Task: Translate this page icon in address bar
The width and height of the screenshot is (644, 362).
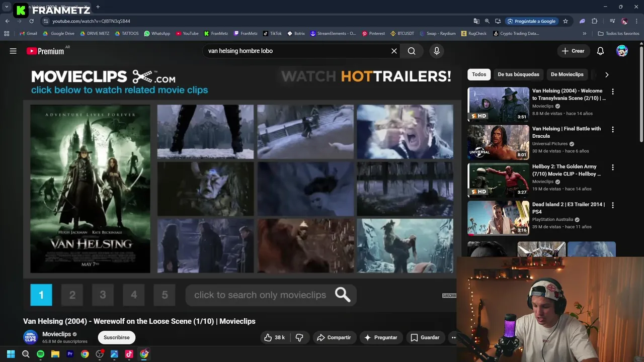Action: (x=476, y=21)
